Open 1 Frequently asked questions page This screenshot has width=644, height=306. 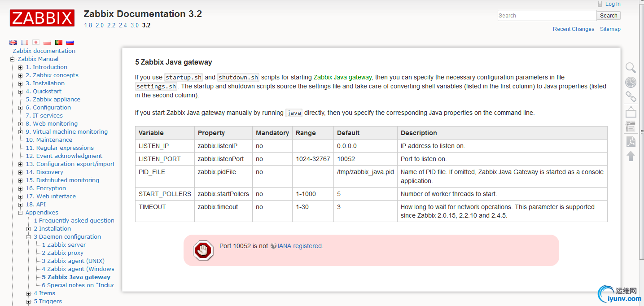pyautogui.click(x=74, y=221)
